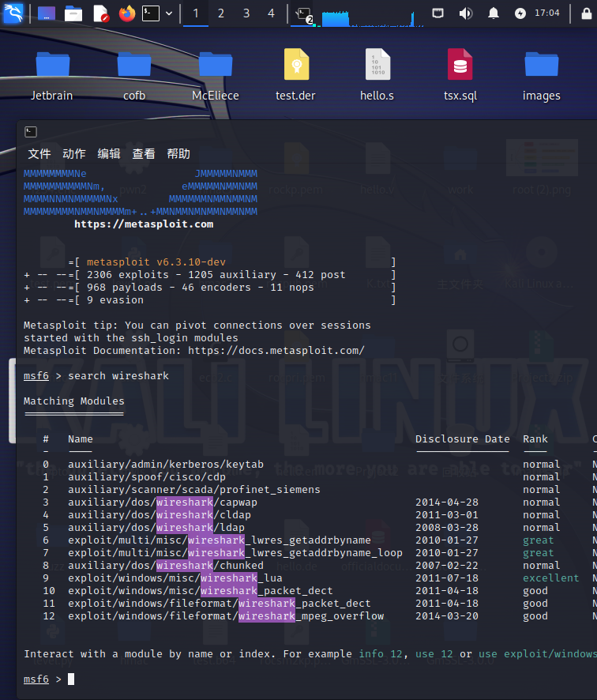The image size is (597, 700).
Task: Click auxiliary/spoof/cisco/cdp module row
Action: click(147, 477)
